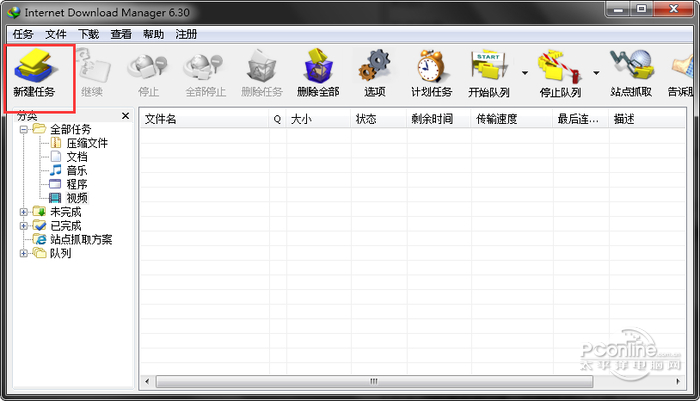Image resolution: width=700 pixels, height=401 pixels.
Task: Close the 分类 categories panel
Action: click(x=125, y=116)
